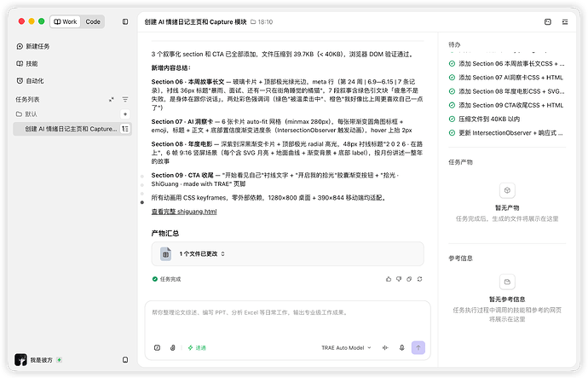Click the 产物汇总 heading
Viewport: 588px width, 378px height.
(165, 234)
